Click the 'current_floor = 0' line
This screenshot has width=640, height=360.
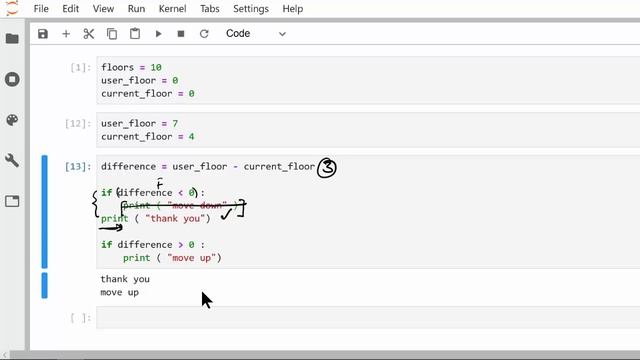pos(147,94)
